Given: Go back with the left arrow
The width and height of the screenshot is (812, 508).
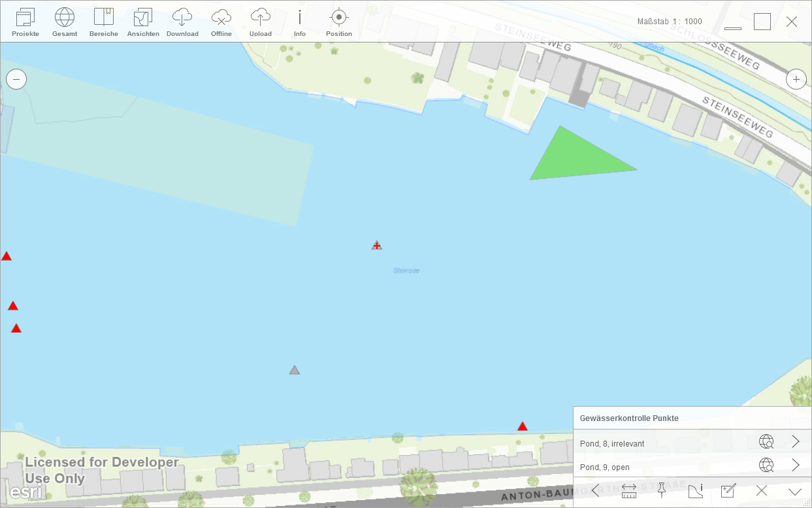Looking at the screenshot, I should [x=596, y=491].
